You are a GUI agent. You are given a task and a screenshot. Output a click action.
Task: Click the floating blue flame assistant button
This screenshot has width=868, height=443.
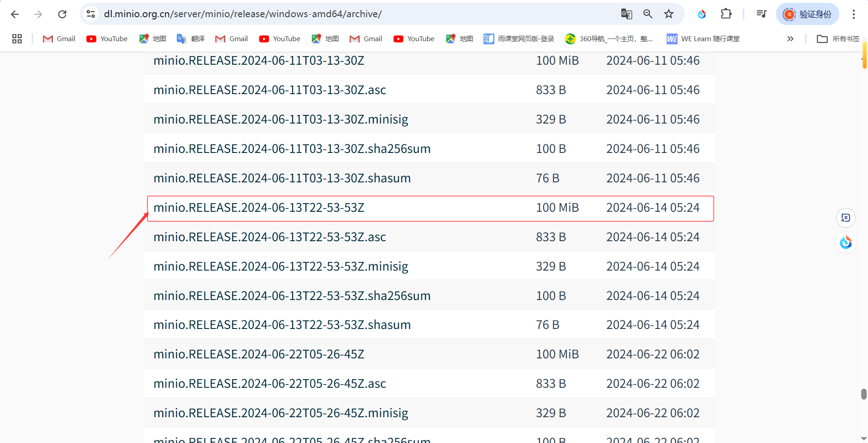[846, 243]
